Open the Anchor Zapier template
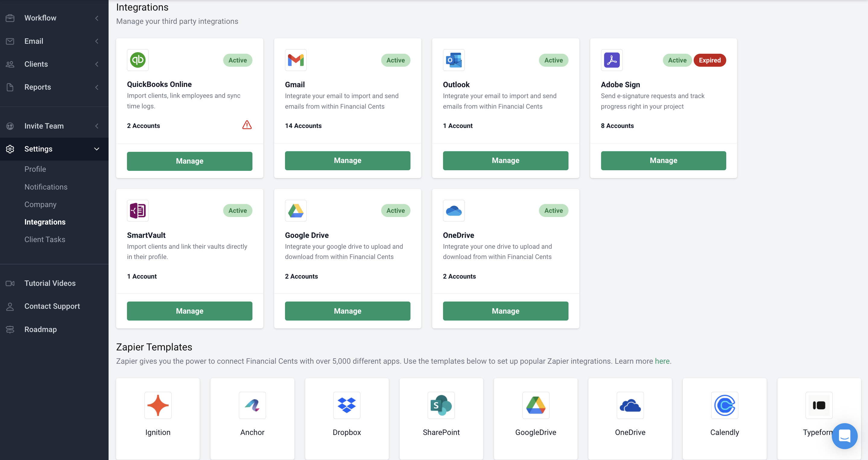868x460 pixels. click(252, 419)
